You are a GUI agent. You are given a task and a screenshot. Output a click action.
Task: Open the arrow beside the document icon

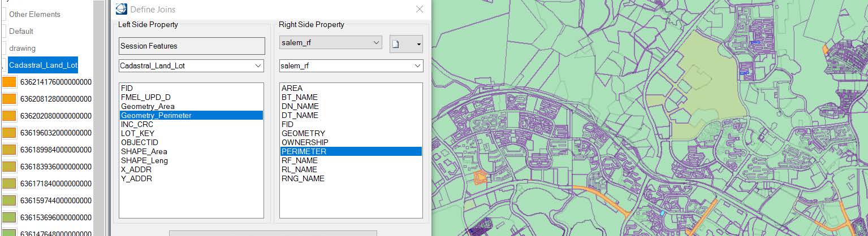tap(418, 44)
